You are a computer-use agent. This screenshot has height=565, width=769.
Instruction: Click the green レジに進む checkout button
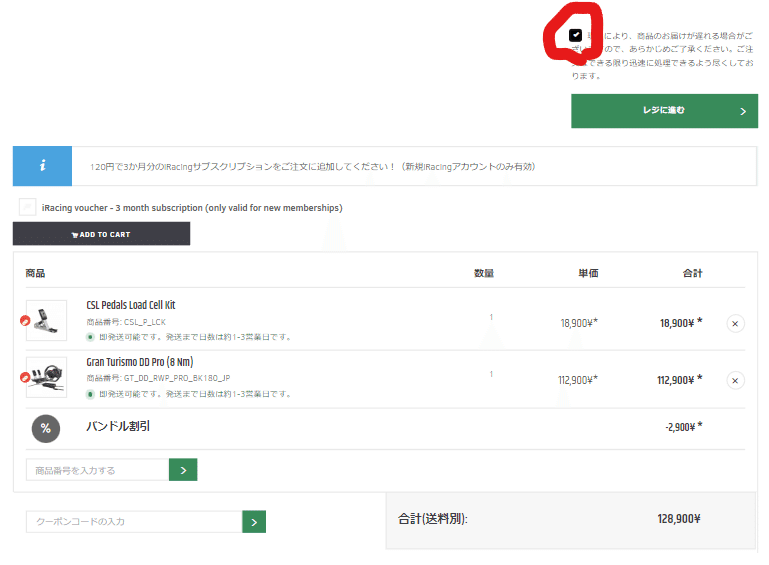coord(664,111)
